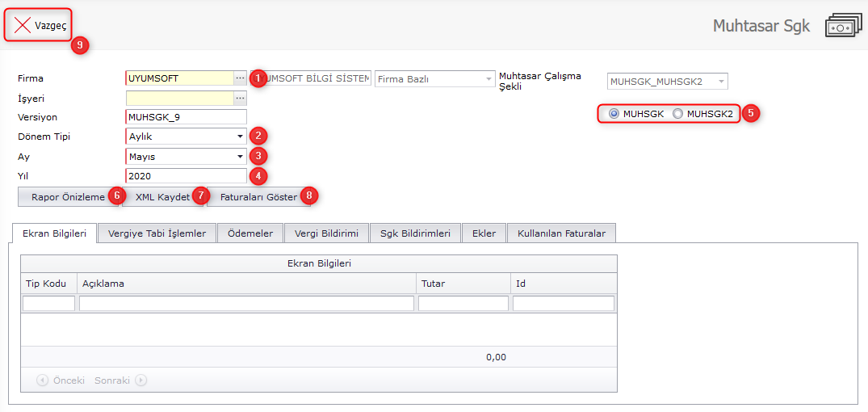Image resolution: width=868 pixels, height=412 pixels.
Task: Open Firma lookup via ellipsis button
Action: coord(240,78)
